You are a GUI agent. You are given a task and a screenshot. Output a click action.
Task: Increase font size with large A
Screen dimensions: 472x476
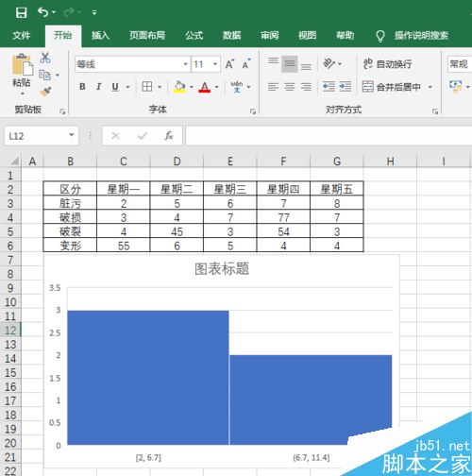pyautogui.click(x=230, y=64)
